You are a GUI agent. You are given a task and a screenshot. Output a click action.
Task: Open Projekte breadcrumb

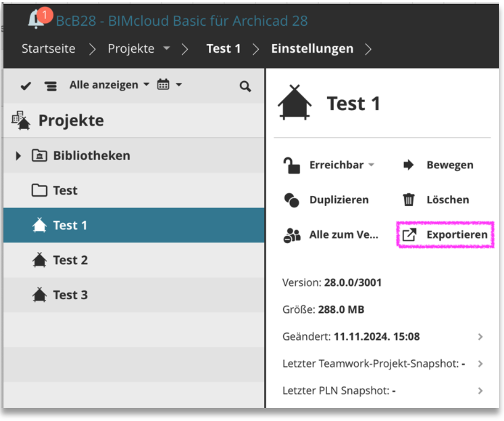[x=131, y=48]
